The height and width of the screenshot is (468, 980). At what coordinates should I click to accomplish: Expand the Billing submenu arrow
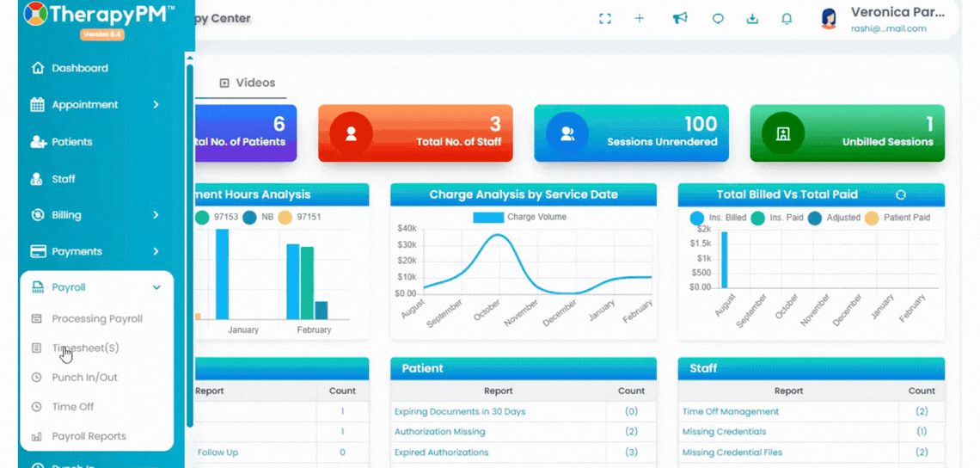pos(156,215)
